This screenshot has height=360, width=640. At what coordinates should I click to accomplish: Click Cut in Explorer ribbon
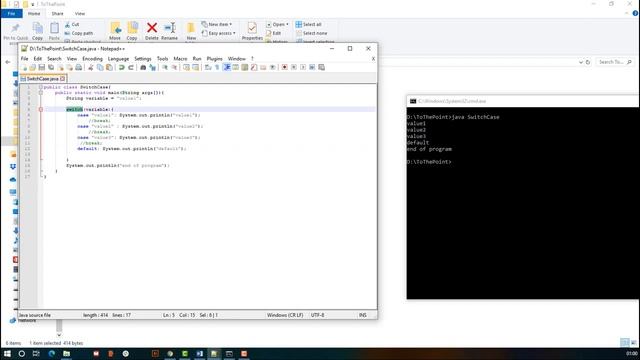click(72, 24)
